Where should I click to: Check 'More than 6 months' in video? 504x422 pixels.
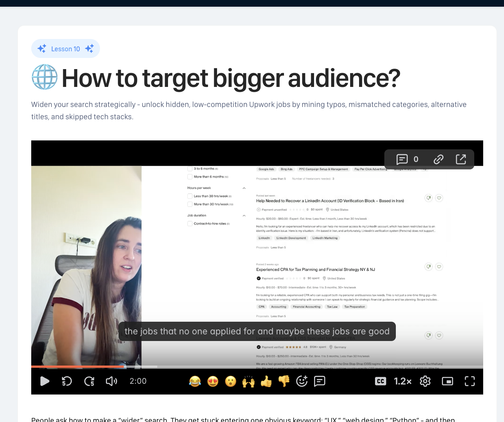(190, 177)
